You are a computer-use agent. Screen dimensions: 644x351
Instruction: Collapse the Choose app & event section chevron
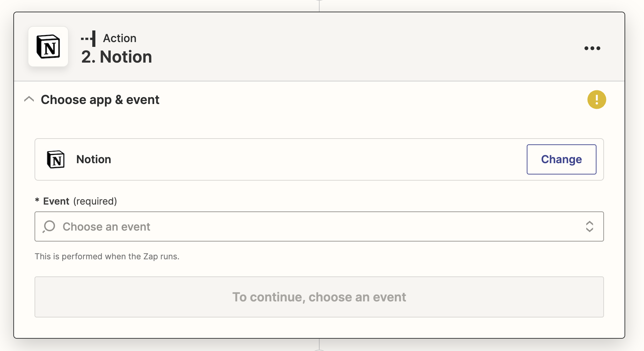click(29, 100)
